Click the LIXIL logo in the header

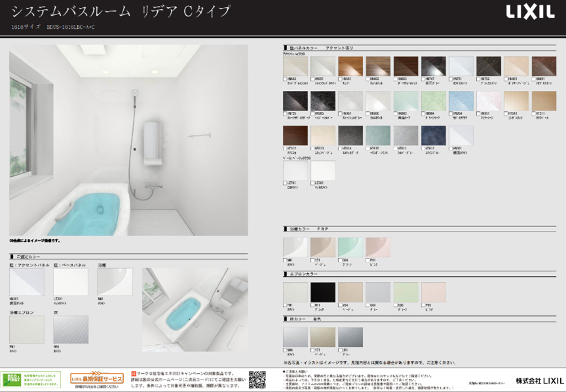pyautogui.click(x=530, y=12)
